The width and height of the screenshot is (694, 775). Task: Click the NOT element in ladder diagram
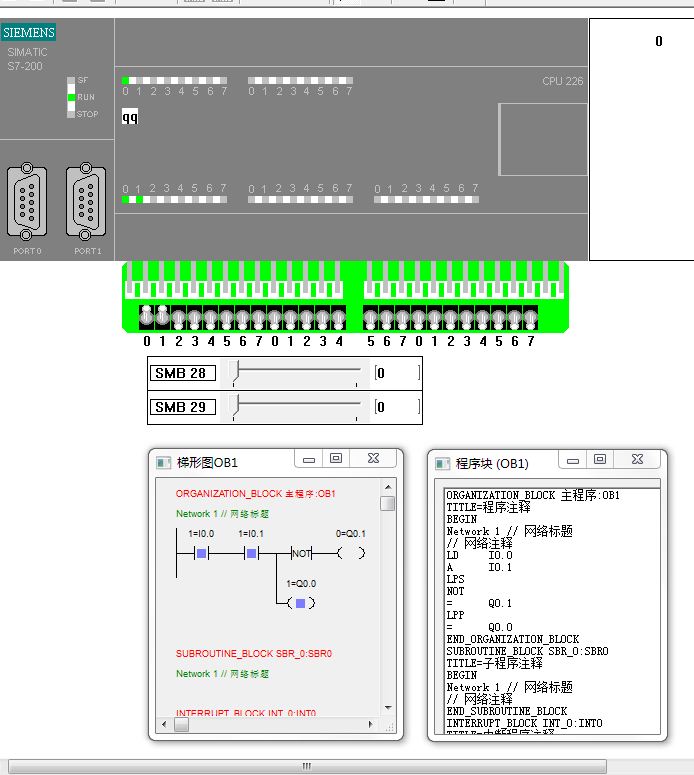tap(301, 553)
